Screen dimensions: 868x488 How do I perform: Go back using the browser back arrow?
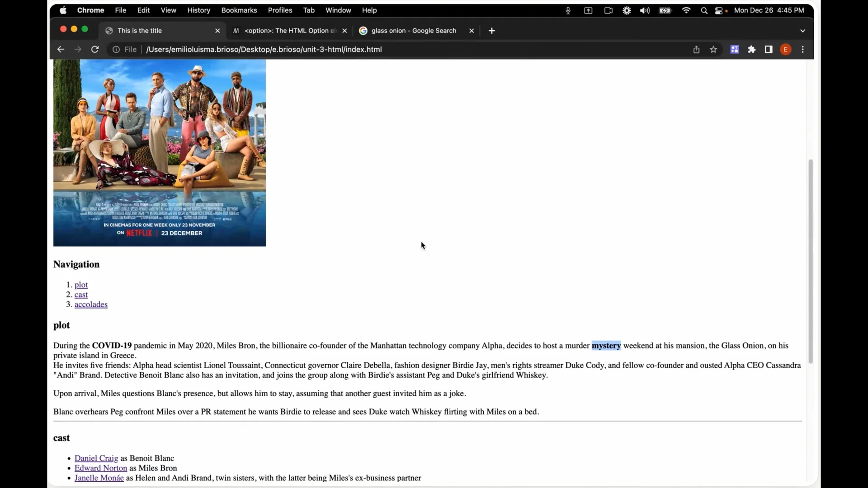61,49
